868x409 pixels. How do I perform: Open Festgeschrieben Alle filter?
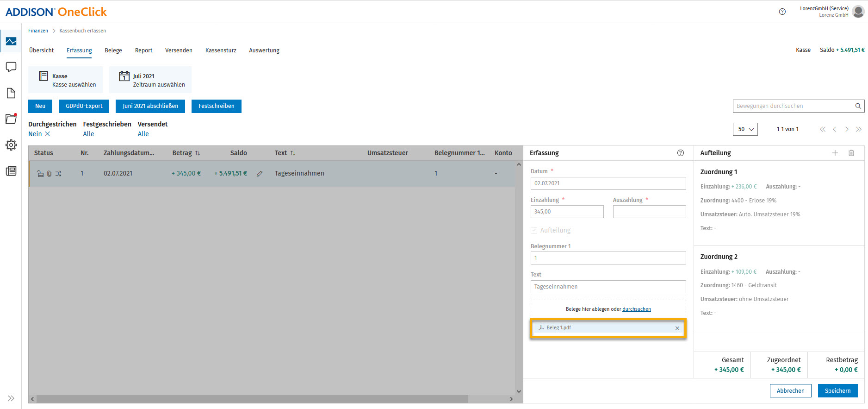88,134
